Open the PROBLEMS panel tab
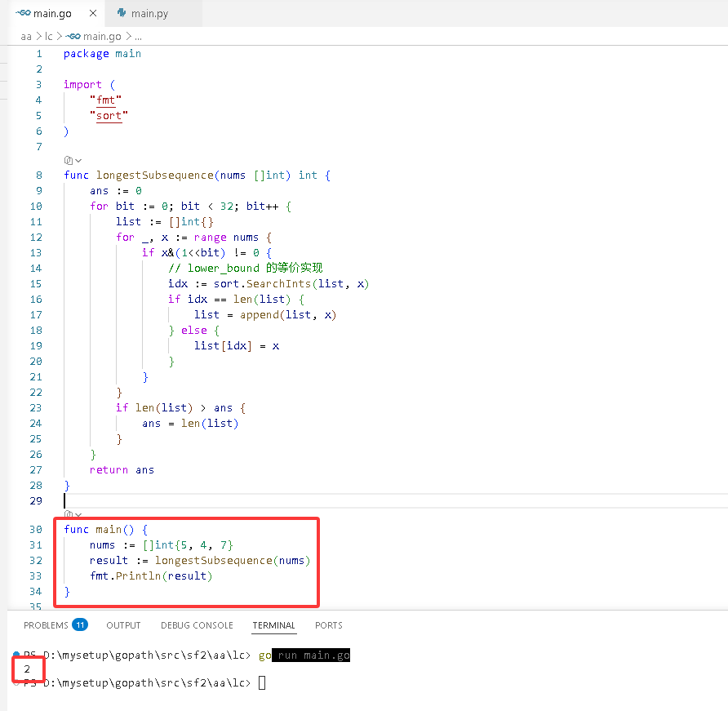This screenshot has width=728, height=711. pos(46,625)
